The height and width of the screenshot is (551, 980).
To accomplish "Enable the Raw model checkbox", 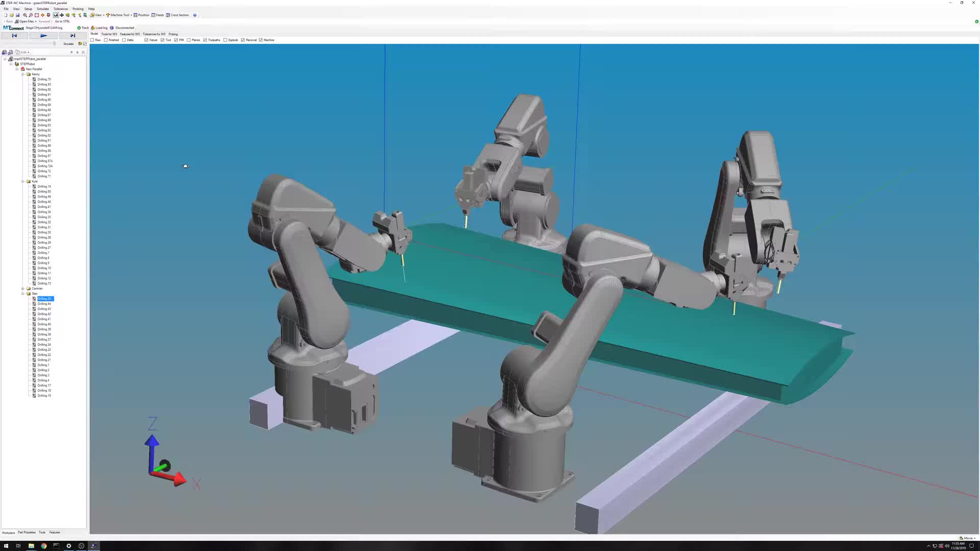I will pos(92,40).
